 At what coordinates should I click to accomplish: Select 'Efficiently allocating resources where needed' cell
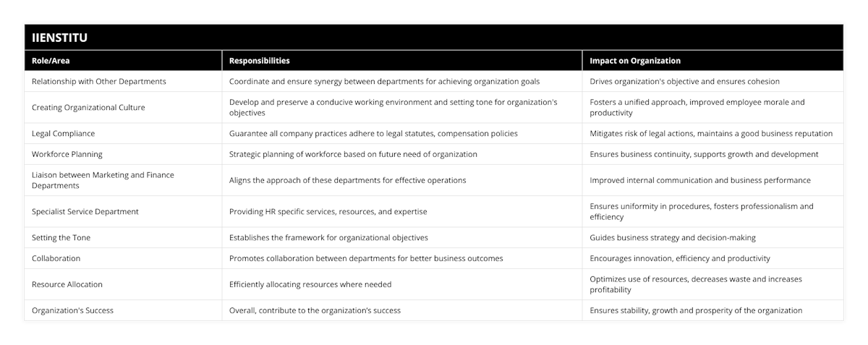point(310,284)
